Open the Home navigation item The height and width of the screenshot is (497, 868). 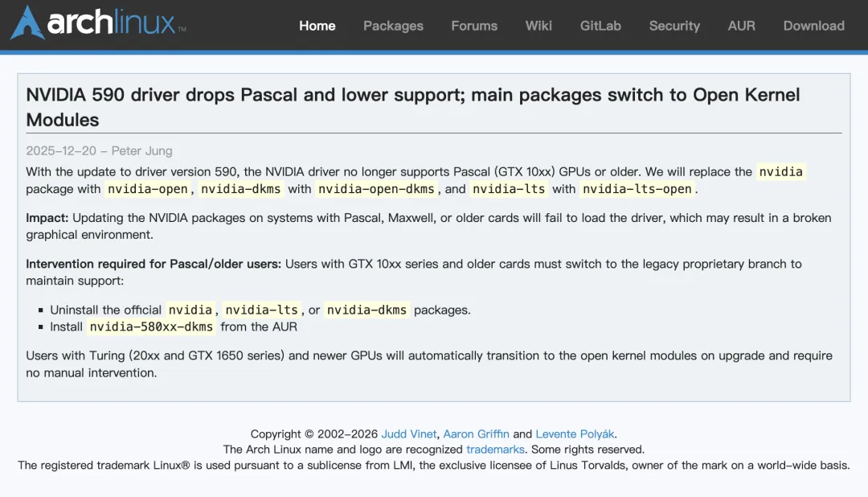(317, 26)
